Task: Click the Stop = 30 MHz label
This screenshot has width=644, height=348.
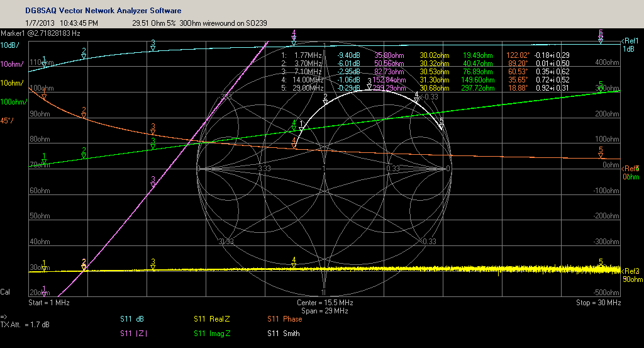Action: click(x=599, y=303)
